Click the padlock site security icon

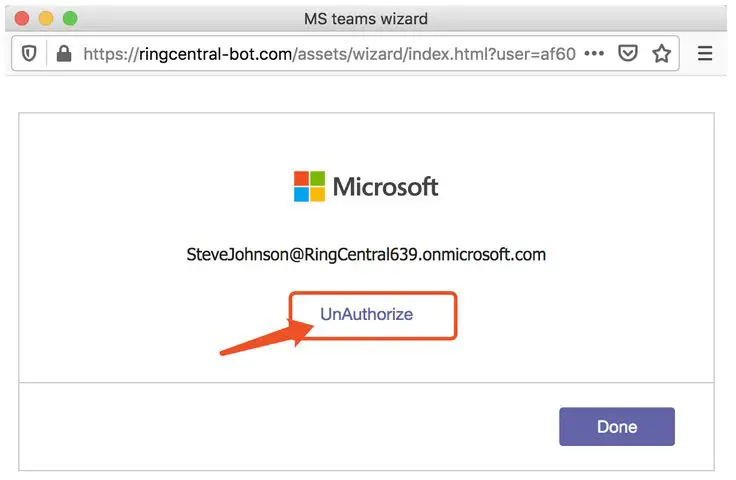pos(64,53)
